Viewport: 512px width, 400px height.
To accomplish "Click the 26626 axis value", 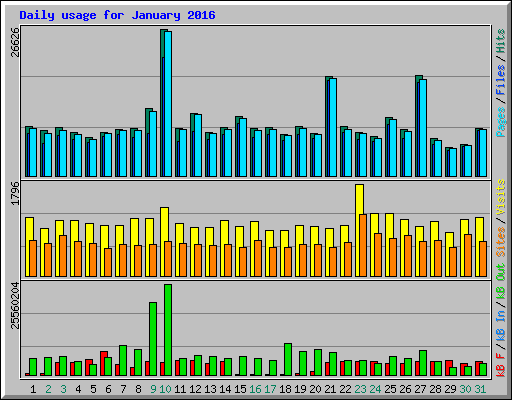I will [15, 42].
